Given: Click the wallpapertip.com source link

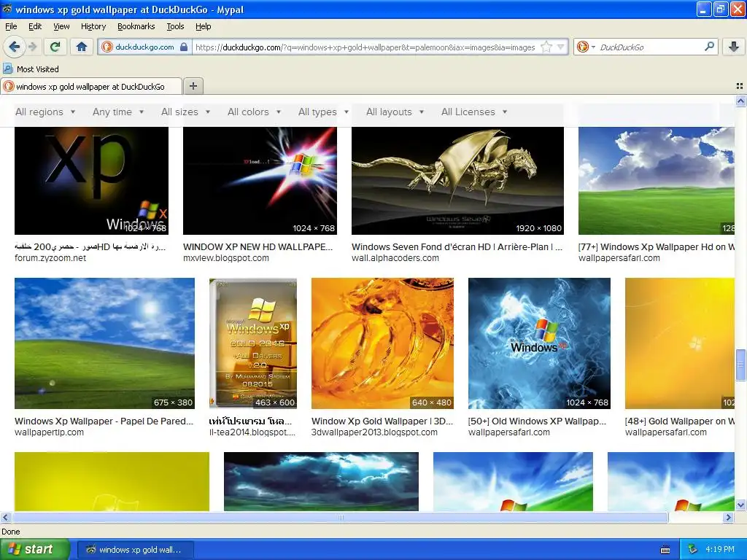Looking at the screenshot, I should pos(49,432).
